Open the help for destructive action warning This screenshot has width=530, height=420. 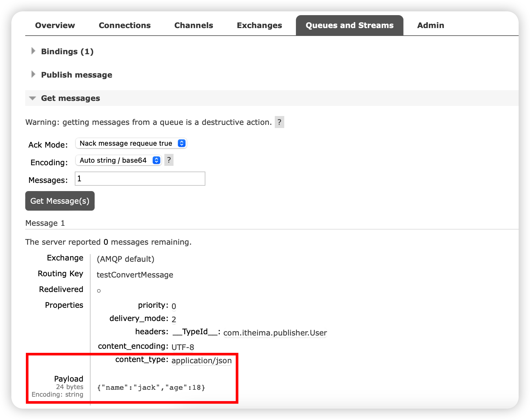pyautogui.click(x=279, y=122)
